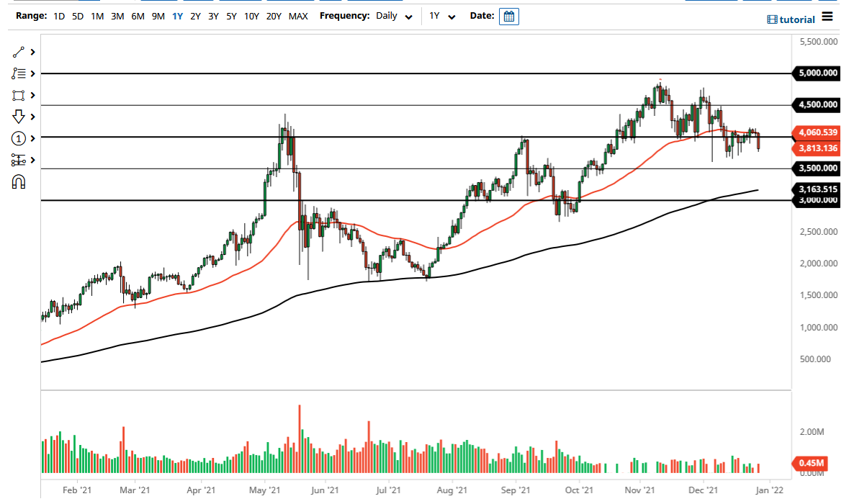Select the 10Y range option

click(x=251, y=16)
